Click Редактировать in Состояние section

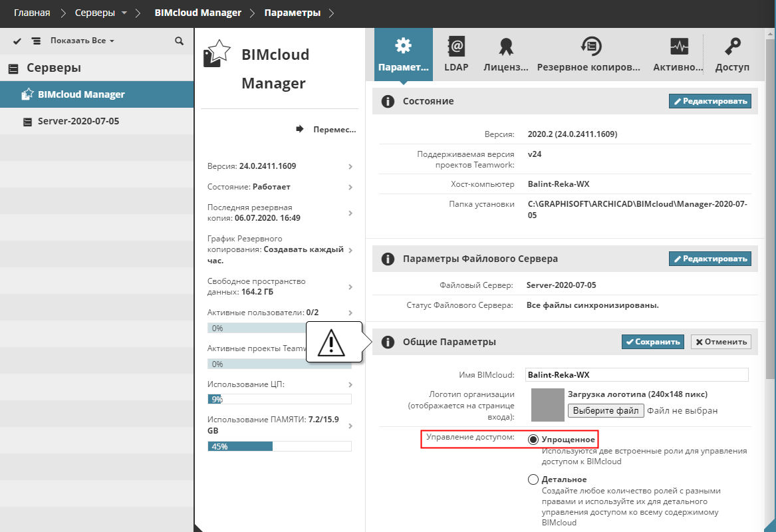[710, 101]
